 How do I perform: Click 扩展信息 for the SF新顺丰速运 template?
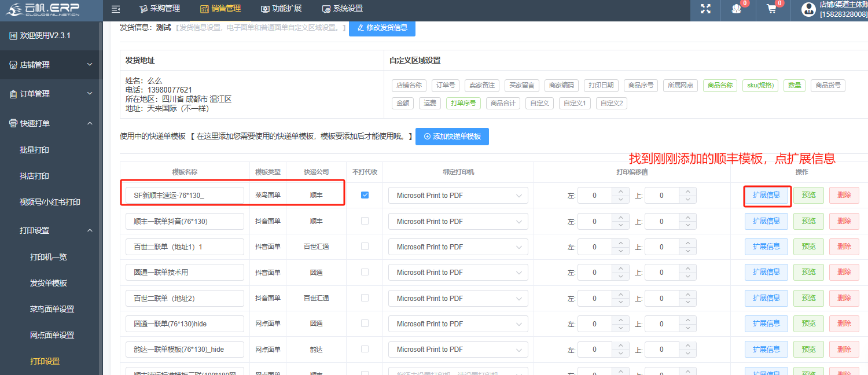[x=766, y=195]
